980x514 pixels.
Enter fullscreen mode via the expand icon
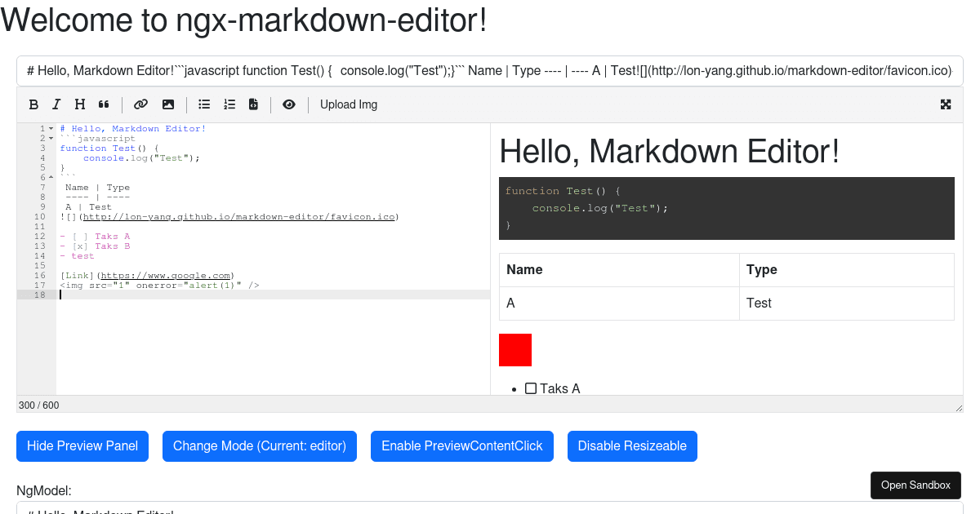pyautogui.click(x=945, y=104)
